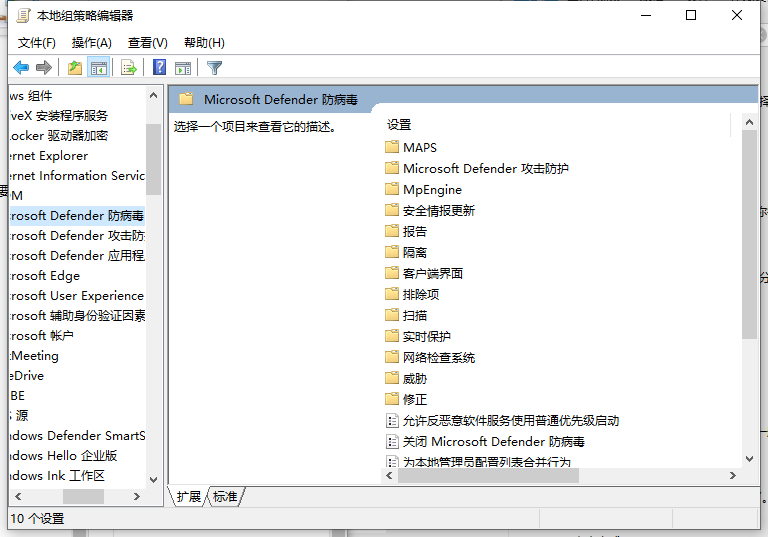This screenshot has width=768, height=537.
Task: Select the 实时保护 folder
Action: pos(417,337)
